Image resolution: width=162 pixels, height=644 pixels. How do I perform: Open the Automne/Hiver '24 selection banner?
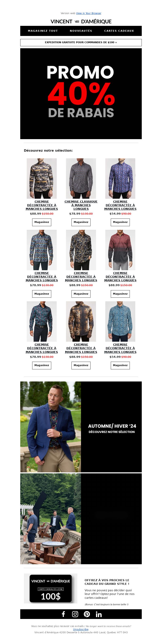[x=81, y=427]
